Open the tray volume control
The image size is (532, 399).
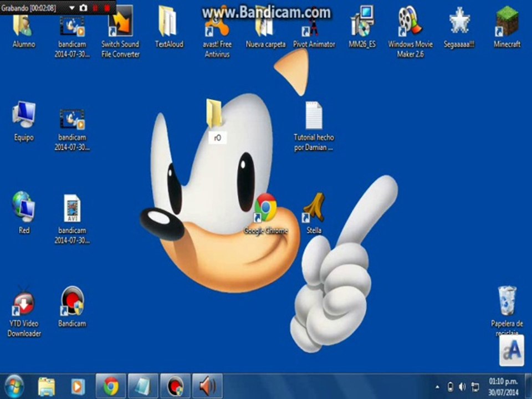(x=462, y=387)
